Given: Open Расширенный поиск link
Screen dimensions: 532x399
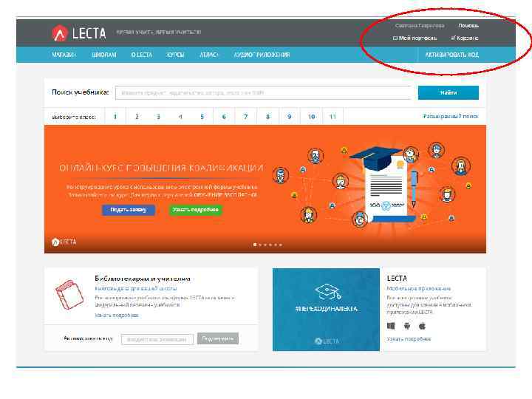Looking at the screenshot, I should tap(451, 117).
